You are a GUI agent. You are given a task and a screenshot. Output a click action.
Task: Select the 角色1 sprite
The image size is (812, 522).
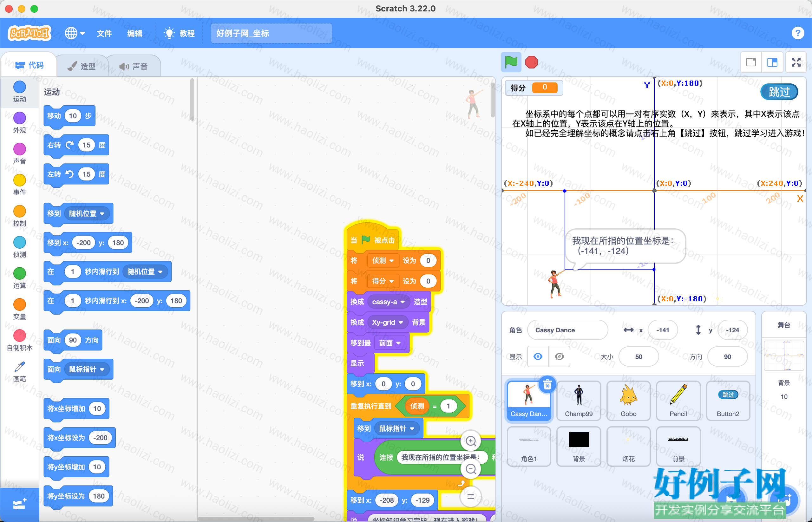529,446
